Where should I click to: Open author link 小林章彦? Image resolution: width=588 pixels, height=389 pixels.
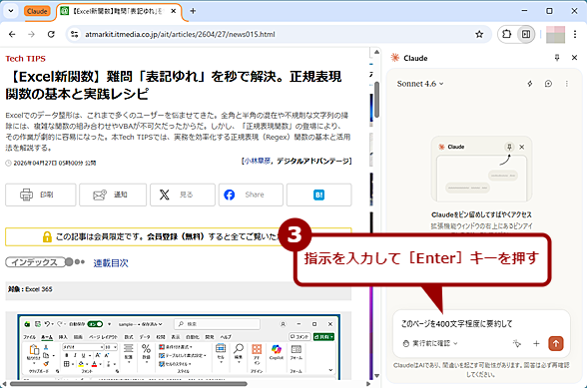click(x=257, y=162)
